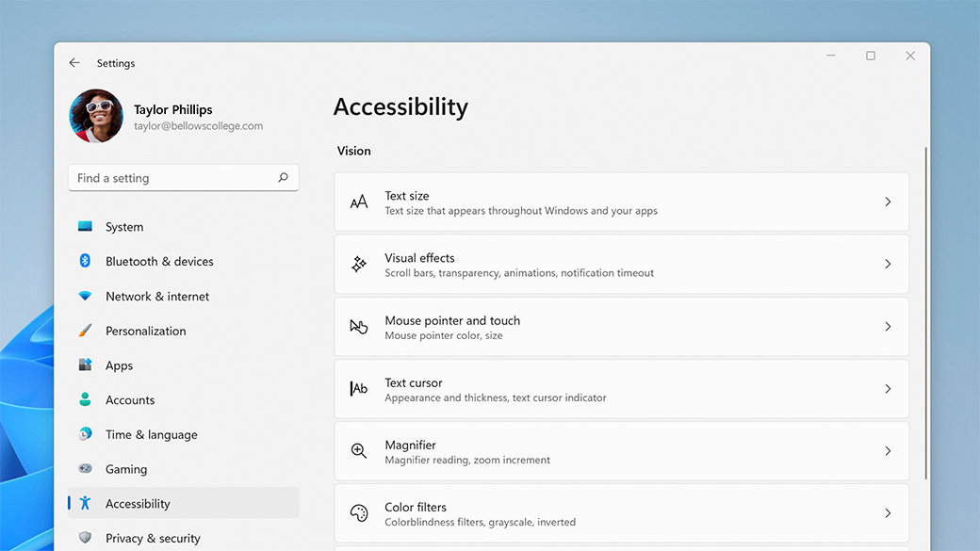Screen dimensions: 980x551
Task: Go to Network & internet
Action: (x=183, y=296)
